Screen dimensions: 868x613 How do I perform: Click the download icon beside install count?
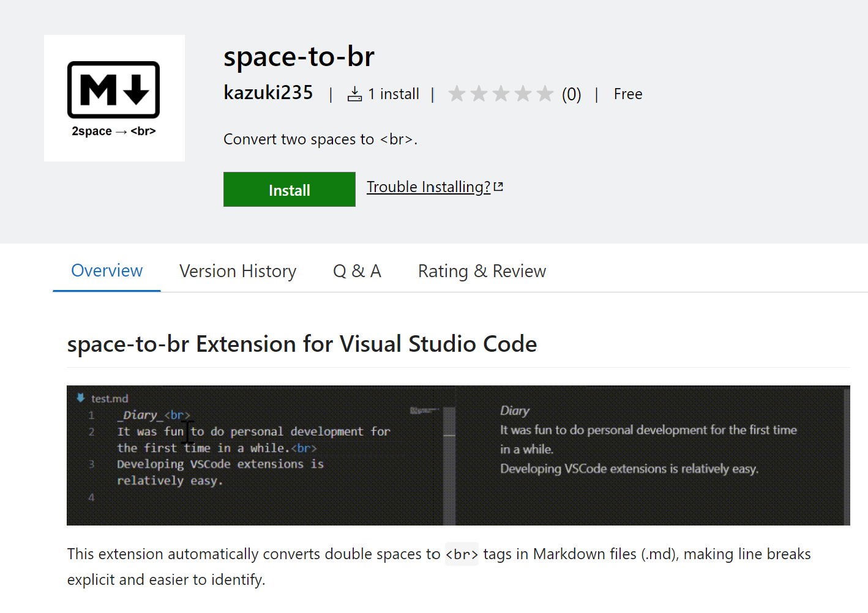point(355,93)
